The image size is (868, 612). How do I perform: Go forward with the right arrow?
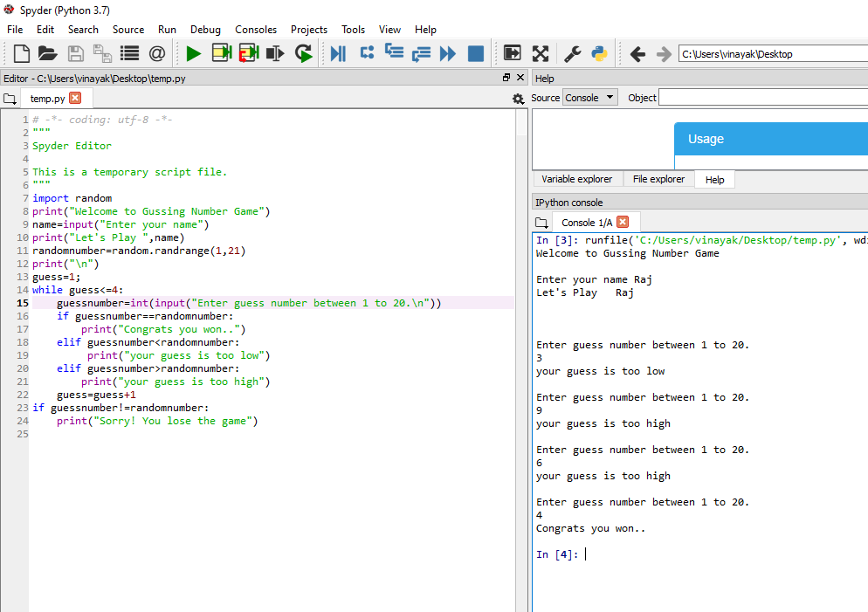click(x=664, y=54)
